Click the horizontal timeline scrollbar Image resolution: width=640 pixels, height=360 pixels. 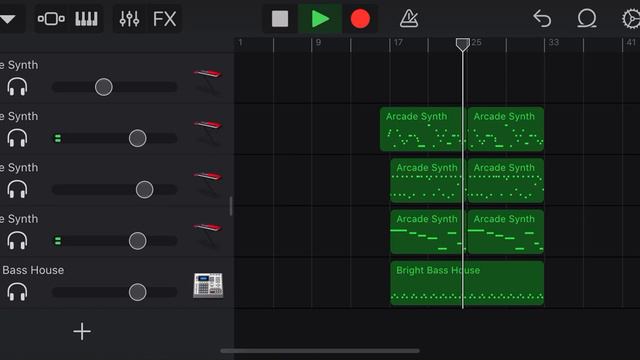point(320,351)
